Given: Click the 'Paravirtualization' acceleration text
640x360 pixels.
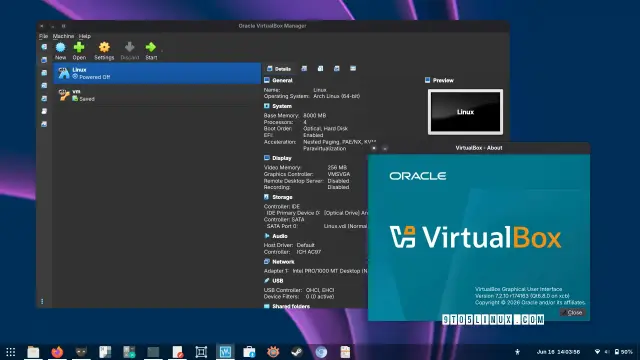Looking at the screenshot, I should point(324,149).
